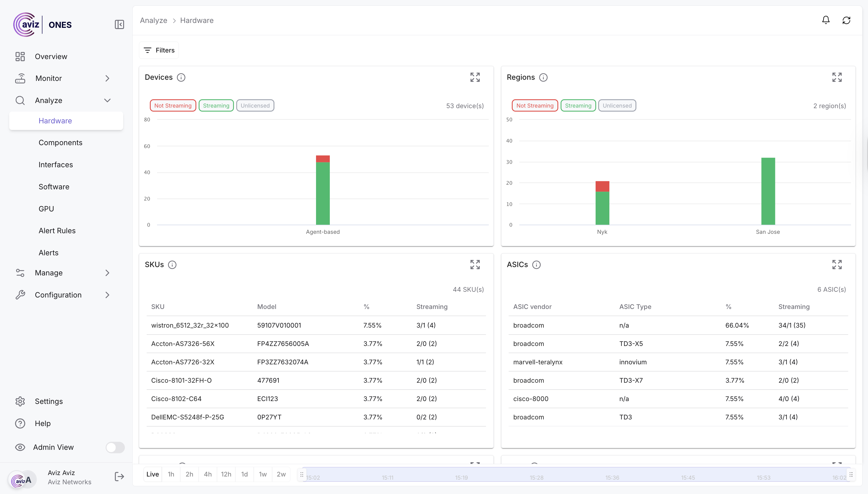The height and width of the screenshot is (494, 868).
Task: Toggle the Admin View switch
Action: point(115,447)
